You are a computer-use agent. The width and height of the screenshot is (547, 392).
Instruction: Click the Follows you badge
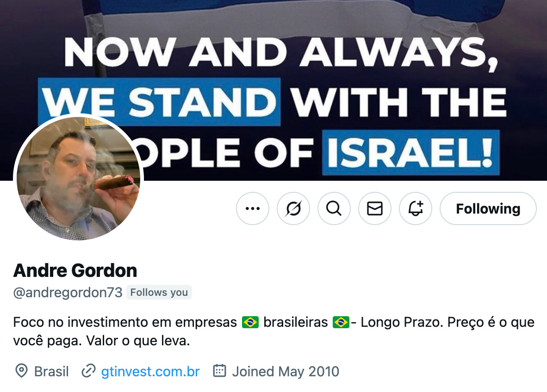(x=159, y=292)
